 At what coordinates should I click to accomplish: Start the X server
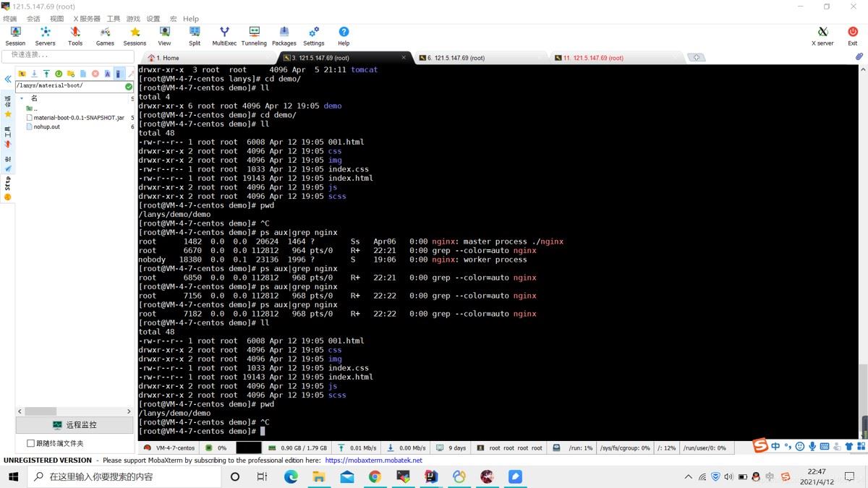822,36
